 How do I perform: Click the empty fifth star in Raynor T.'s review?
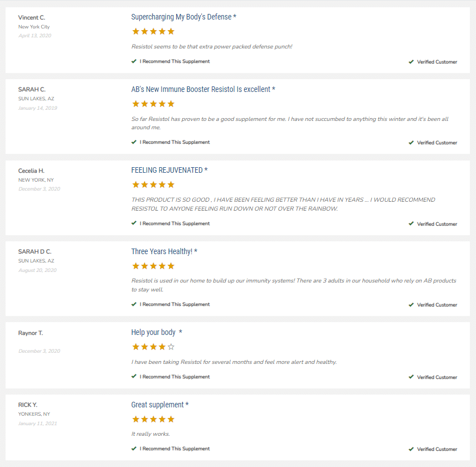click(171, 347)
